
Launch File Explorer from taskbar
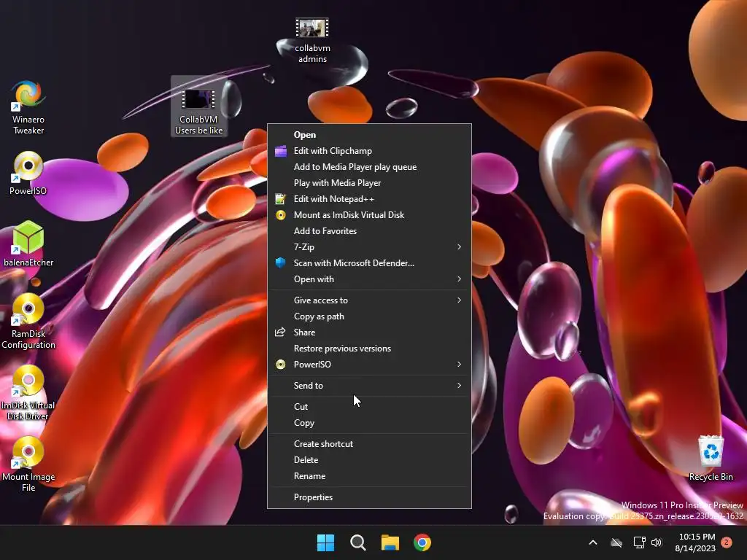[390, 542]
